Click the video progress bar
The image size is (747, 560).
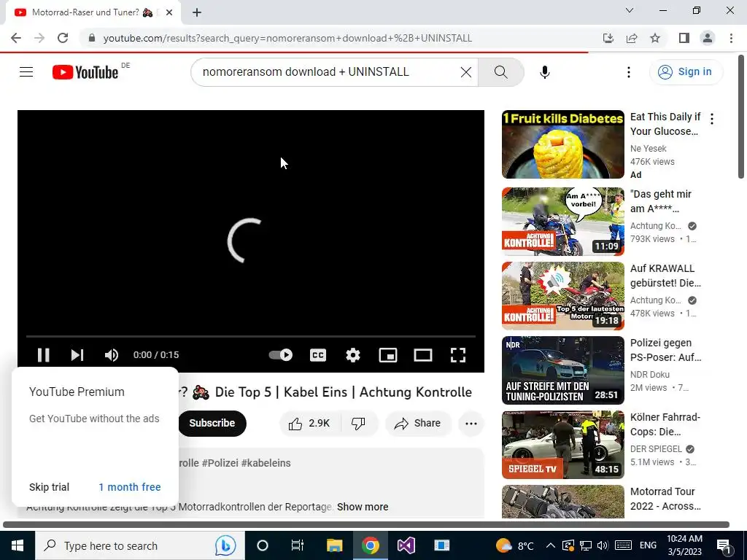[251, 336]
